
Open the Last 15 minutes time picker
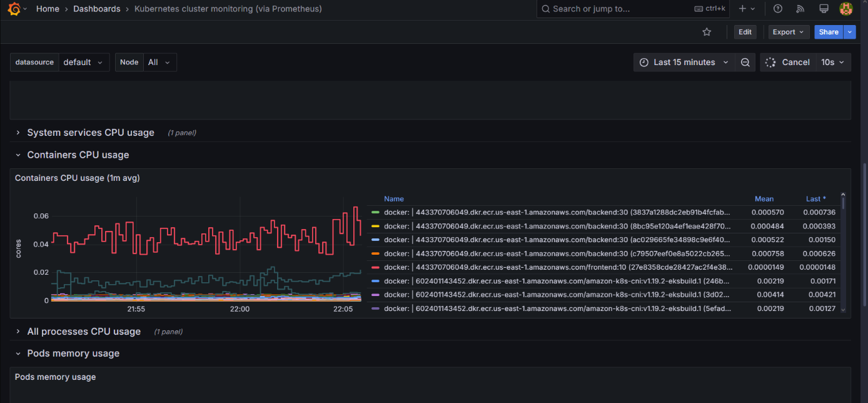click(x=684, y=63)
